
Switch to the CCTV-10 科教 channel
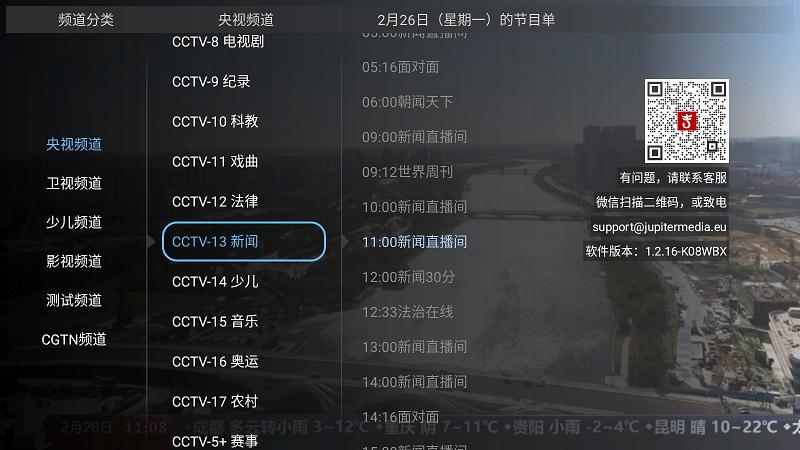coord(215,121)
